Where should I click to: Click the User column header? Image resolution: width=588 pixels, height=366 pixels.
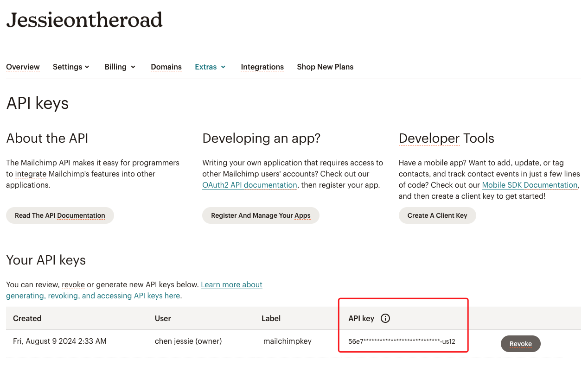click(x=163, y=318)
